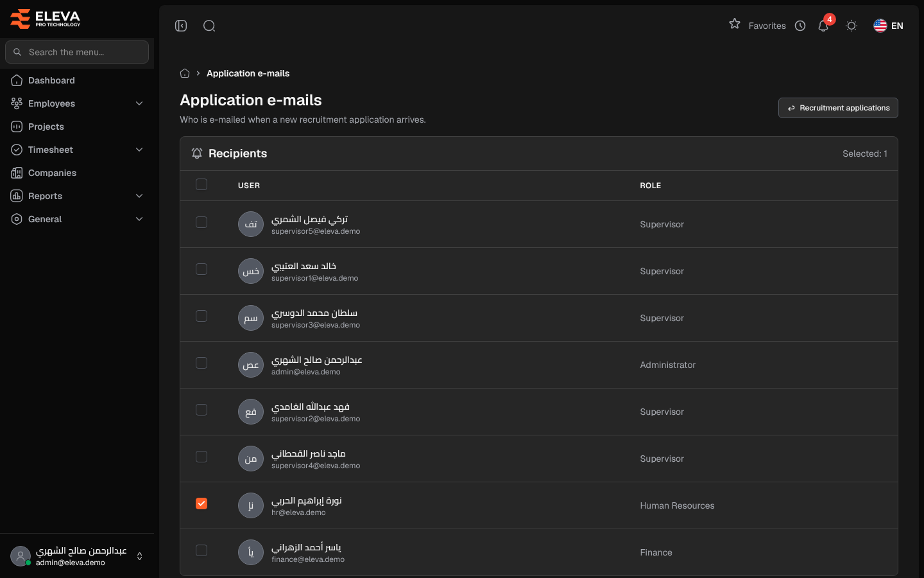
Task: Expand the General menu chevron
Action: pyautogui.click(x=139, y=219)
